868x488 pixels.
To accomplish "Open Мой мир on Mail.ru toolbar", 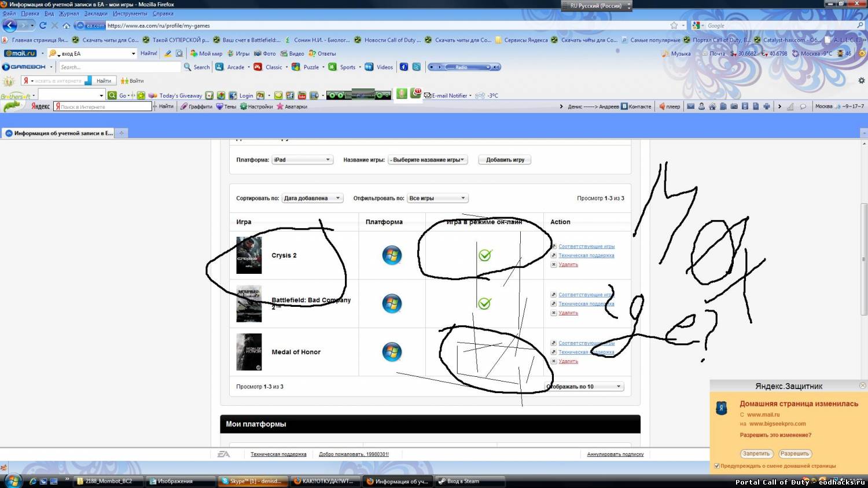I will (207, 53).
